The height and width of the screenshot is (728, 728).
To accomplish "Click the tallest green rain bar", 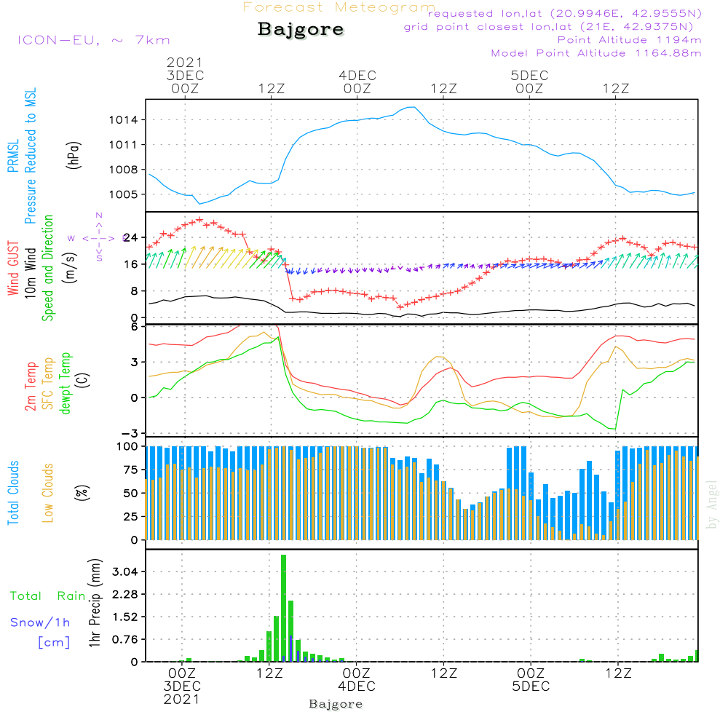I will pos(284,608).
